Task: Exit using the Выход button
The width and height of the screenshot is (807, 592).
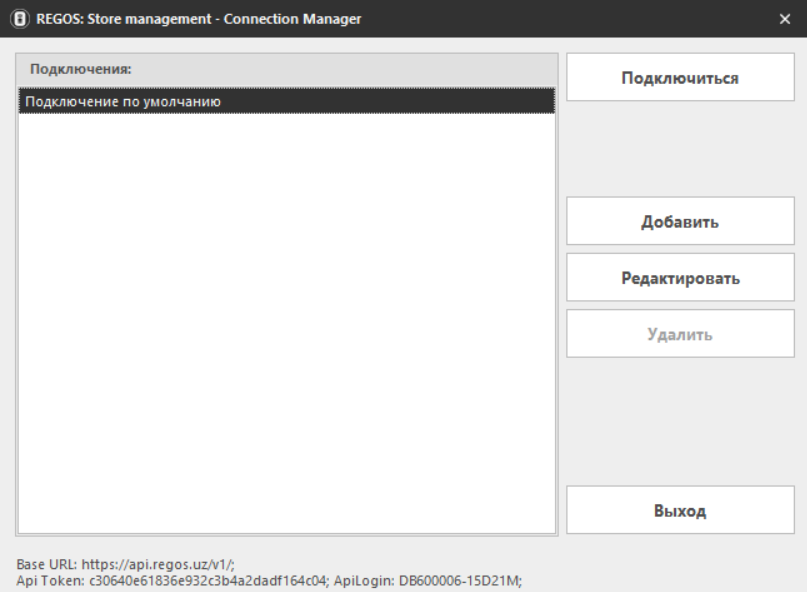Action: pos(680,510)
